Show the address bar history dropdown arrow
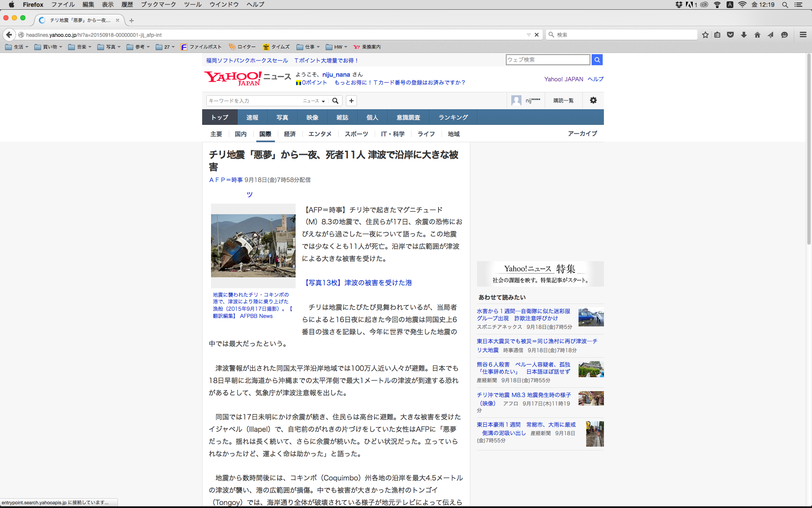The image size is (812, 508). tap(529, 35)
